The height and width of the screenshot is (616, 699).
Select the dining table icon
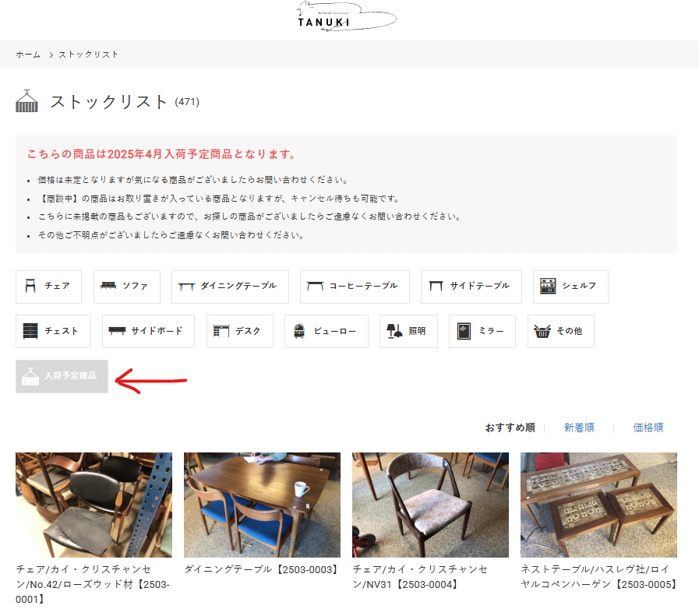point(186,287)
